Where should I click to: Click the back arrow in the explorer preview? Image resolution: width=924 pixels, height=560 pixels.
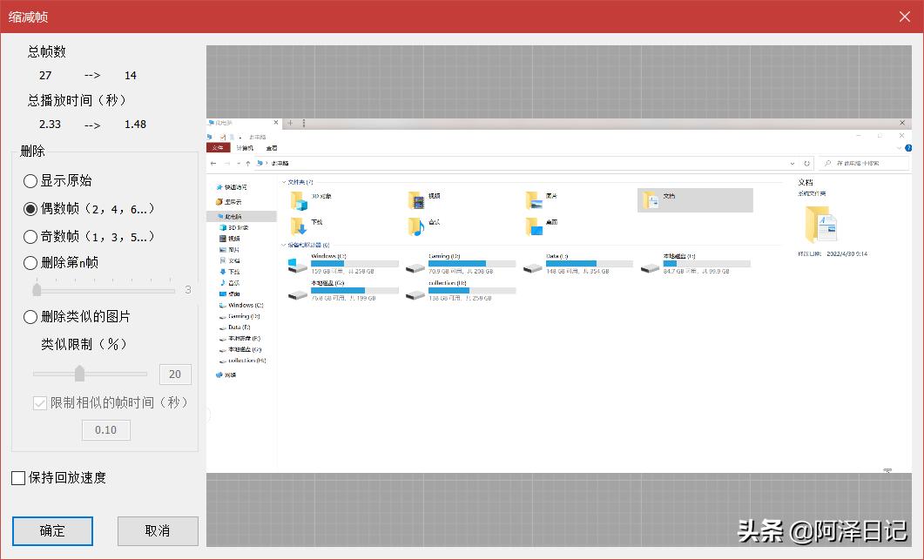tap(214, 163)
